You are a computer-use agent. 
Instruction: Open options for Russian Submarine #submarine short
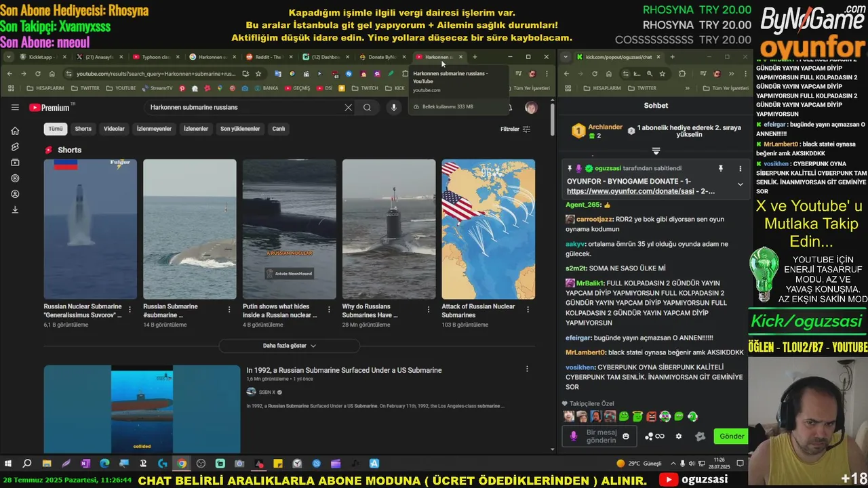coord(229,310)
